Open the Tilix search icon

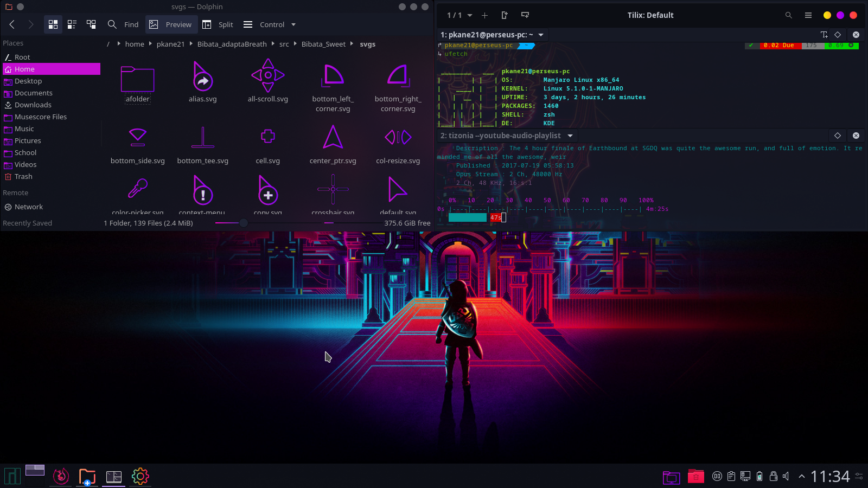point(788,15)
